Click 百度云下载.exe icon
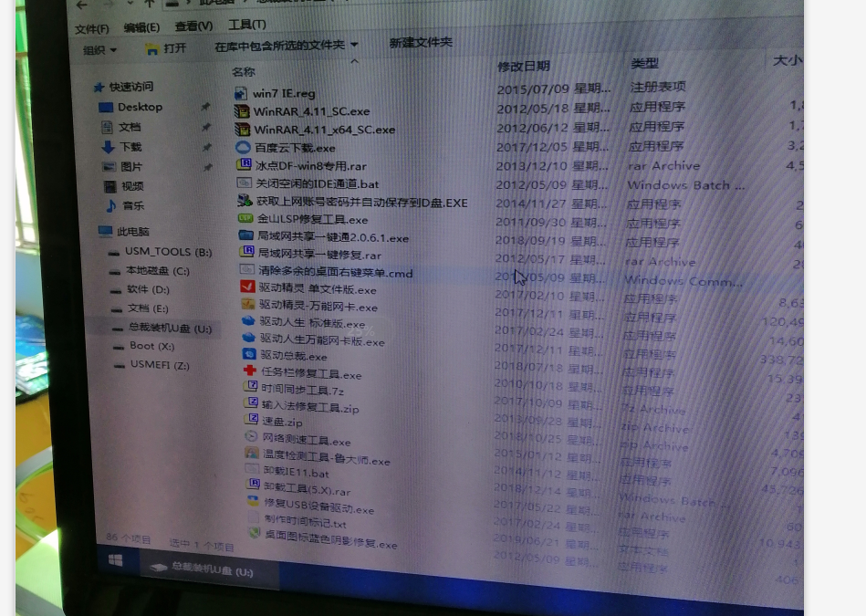Image resolution: width=866 pixels, height=616 pixels. tap(243, 148)
